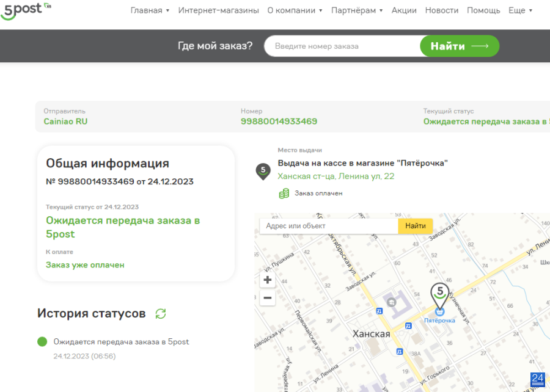Refresh the status history with green arrows icon
The height and width of the screenshot is (392, 550).
pos(161,313)
